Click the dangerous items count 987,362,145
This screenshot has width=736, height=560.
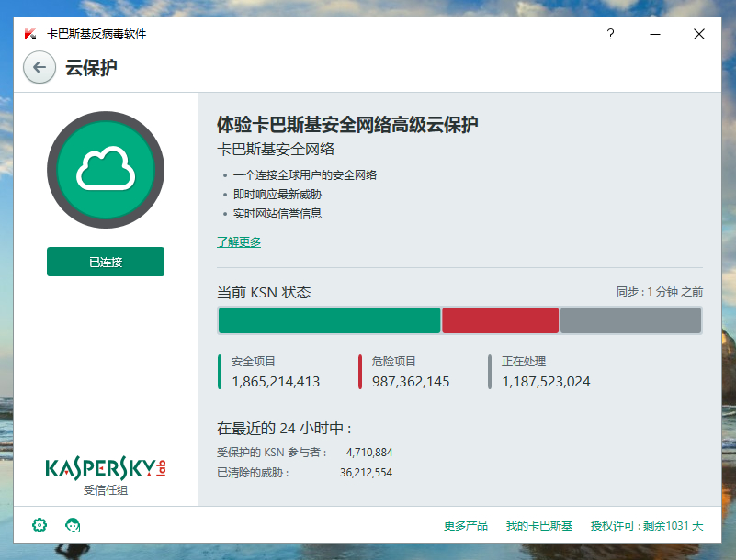pos(411,382)
